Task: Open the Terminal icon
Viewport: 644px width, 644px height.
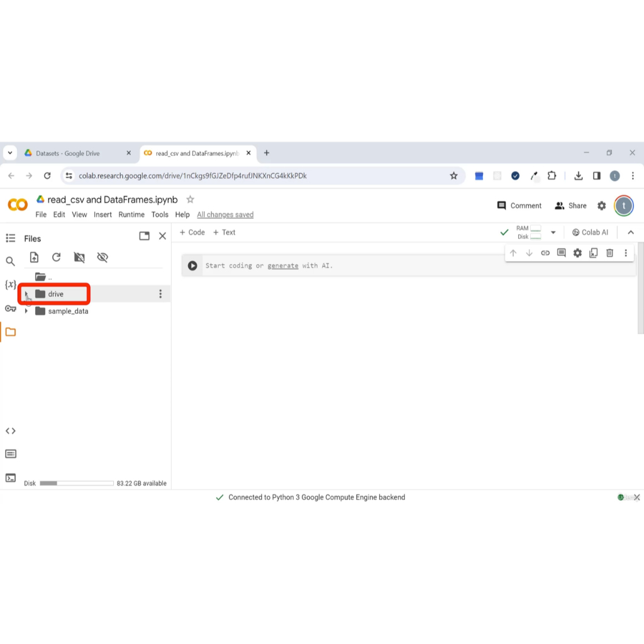Action: coord(10,478)
